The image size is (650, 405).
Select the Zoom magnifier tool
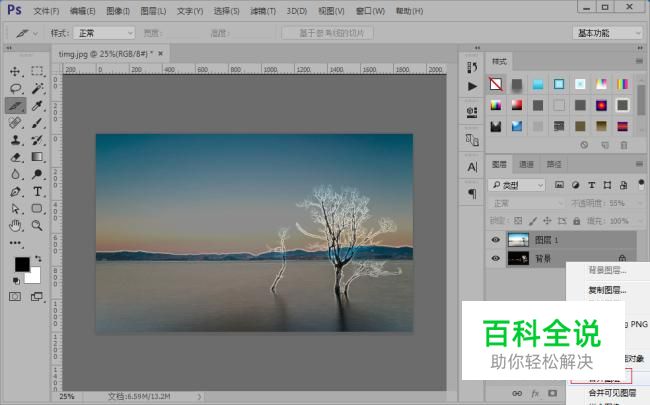(37, 226)
